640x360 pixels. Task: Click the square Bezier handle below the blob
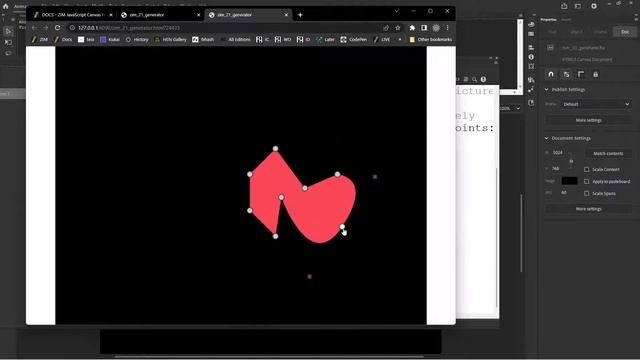(x=309, y=277)
